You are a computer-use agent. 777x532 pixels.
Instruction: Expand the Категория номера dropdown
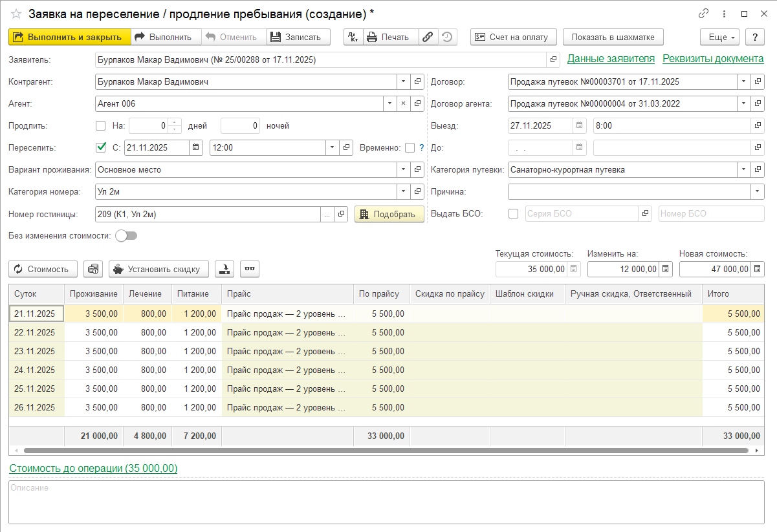tap(404, 192)
